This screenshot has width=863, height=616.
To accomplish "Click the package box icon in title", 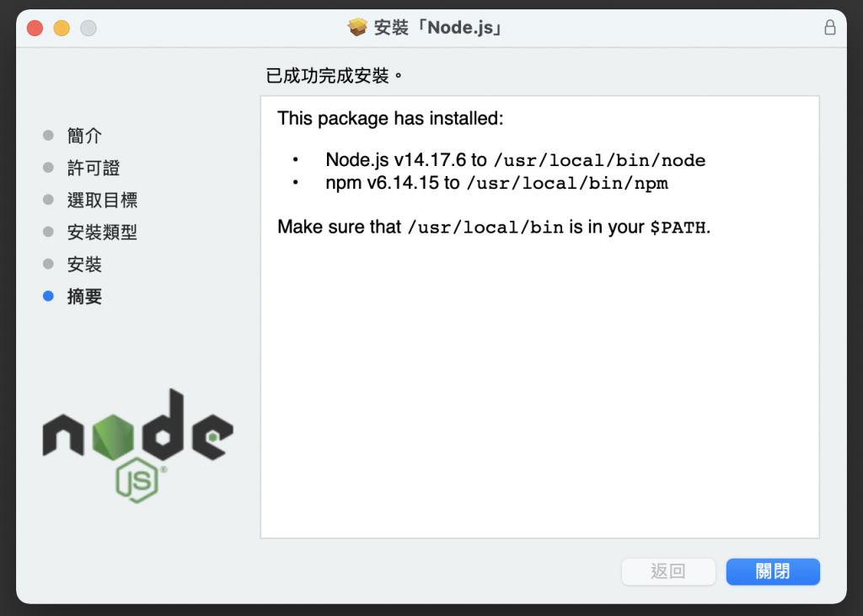I will tap(357, 27).
